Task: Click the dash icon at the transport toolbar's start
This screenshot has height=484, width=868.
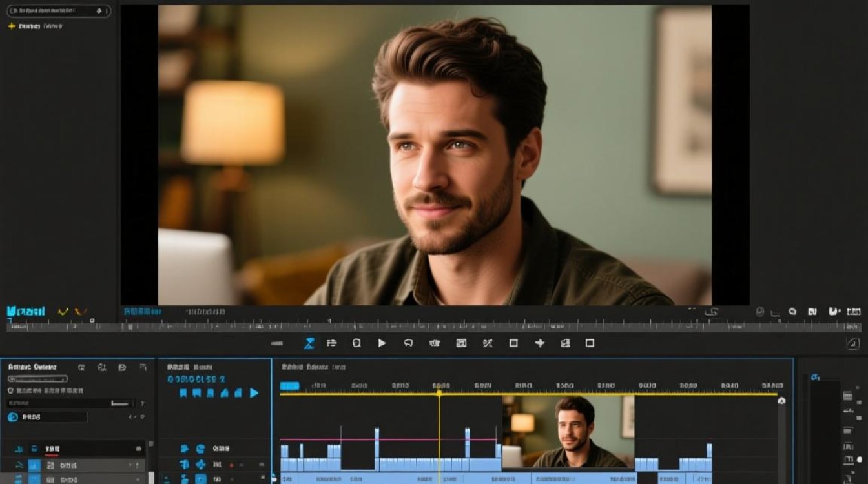Action: (x=277, y=343)
